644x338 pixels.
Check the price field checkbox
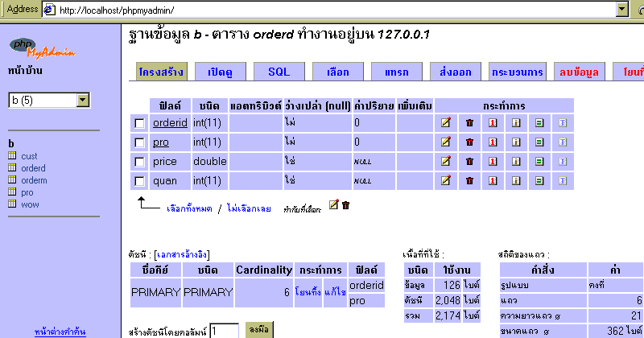click(140, 162)
